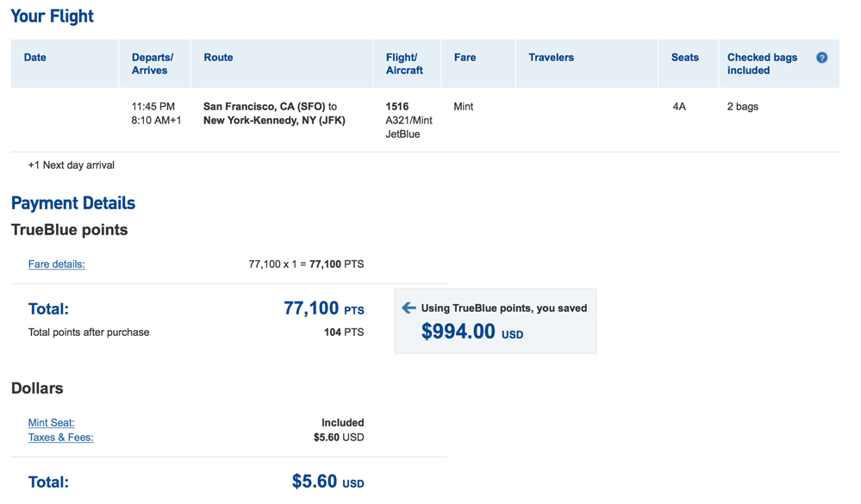Open the Taxes & Fees link

point(61,438)
